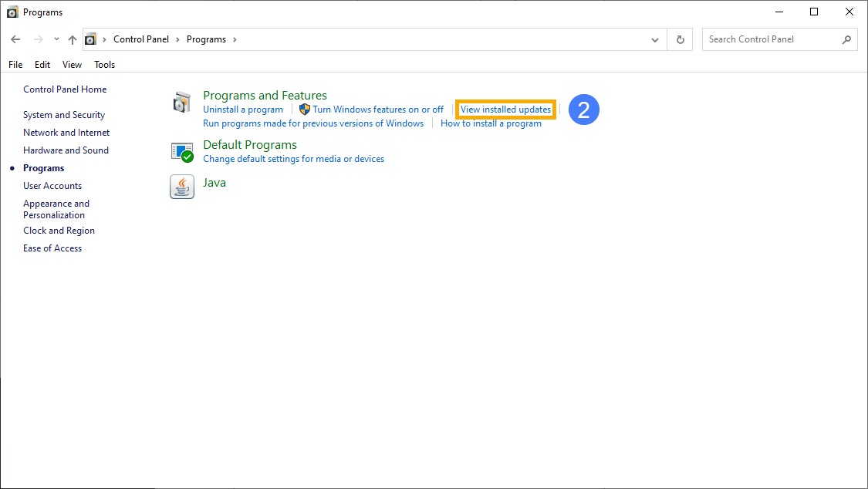
Task: Open Hardware and Sound category
Action: pos(66,150)
